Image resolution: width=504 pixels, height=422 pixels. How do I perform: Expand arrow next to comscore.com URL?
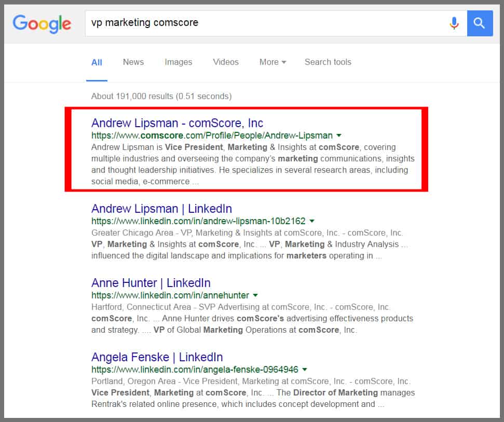click(x=339, y=136)
